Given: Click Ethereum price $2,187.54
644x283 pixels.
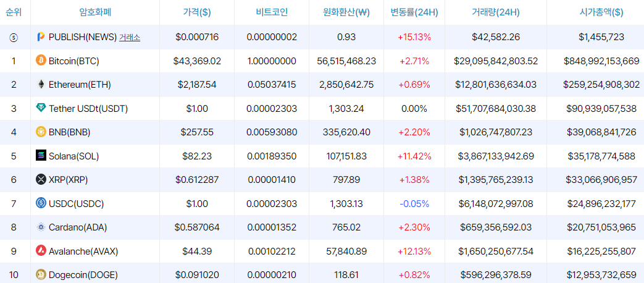Looking at the screenshot, I should click(x=197, y=85).
